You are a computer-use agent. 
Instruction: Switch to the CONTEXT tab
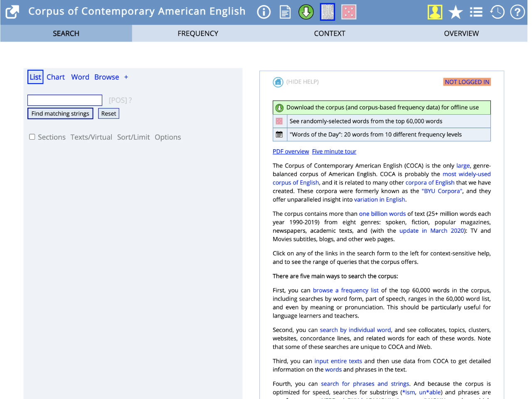tap(330, 33)
